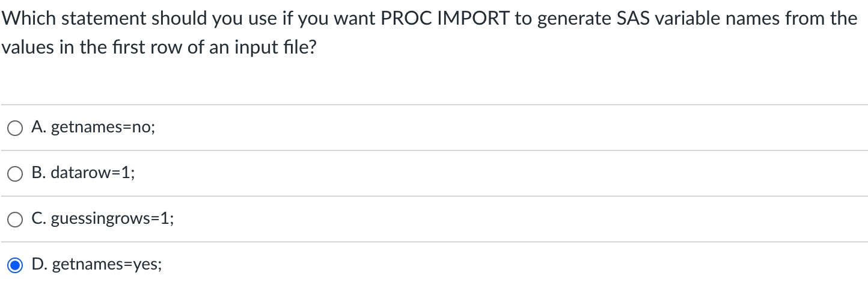The width and height of the screenshot is (868, 284).
Task: Click the selected getnames=yes radio button
Action: (x=16, y=265)
